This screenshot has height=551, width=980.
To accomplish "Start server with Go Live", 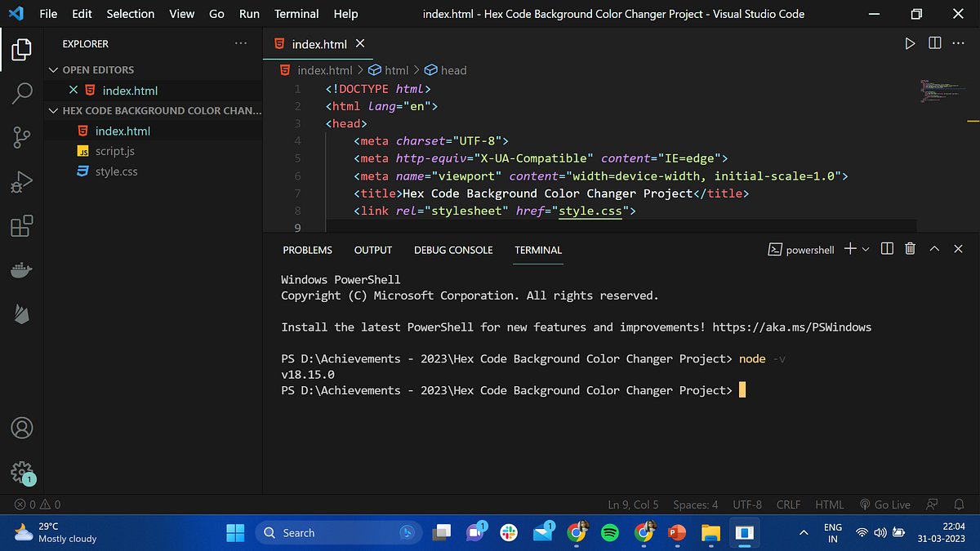I will click(884, 504).
